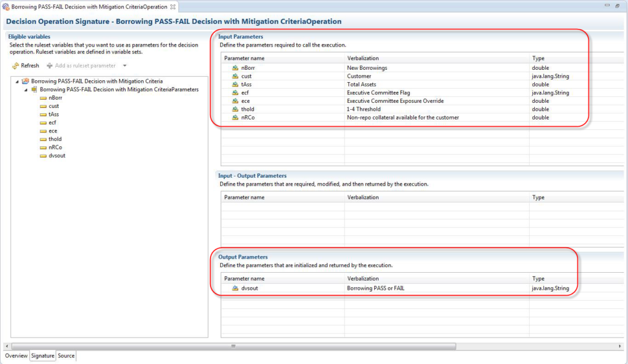Viewport: 628px width, 364px height.
Task: Click the CriteriaParameters variable set icon
Action: click(x=34, y=89)
